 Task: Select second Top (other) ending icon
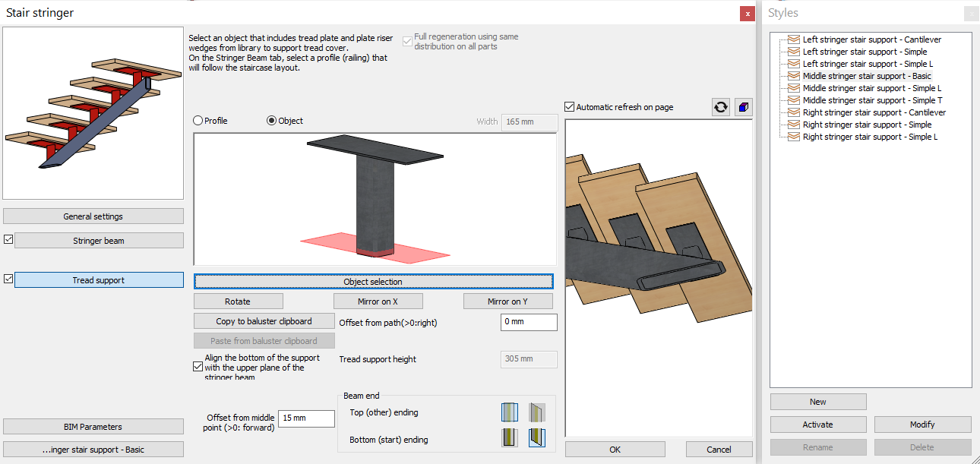tap(537, 412)
